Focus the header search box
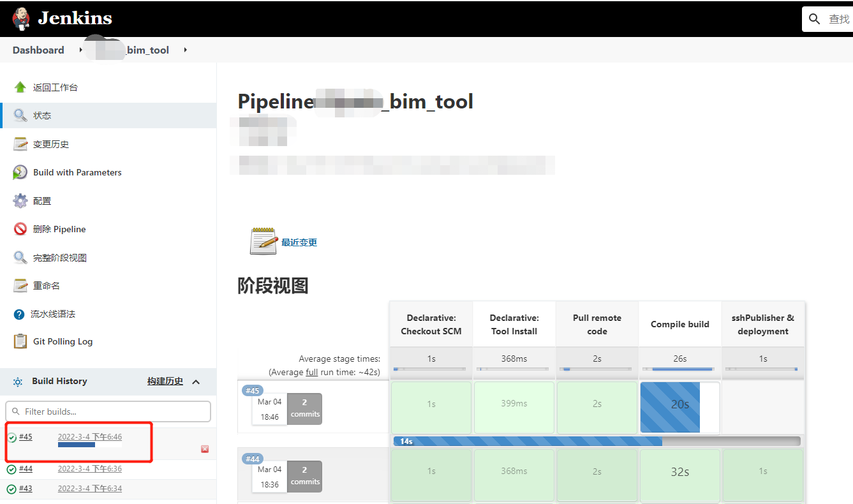The height and width of the screenshot is (504, 853). coord(827,19)
